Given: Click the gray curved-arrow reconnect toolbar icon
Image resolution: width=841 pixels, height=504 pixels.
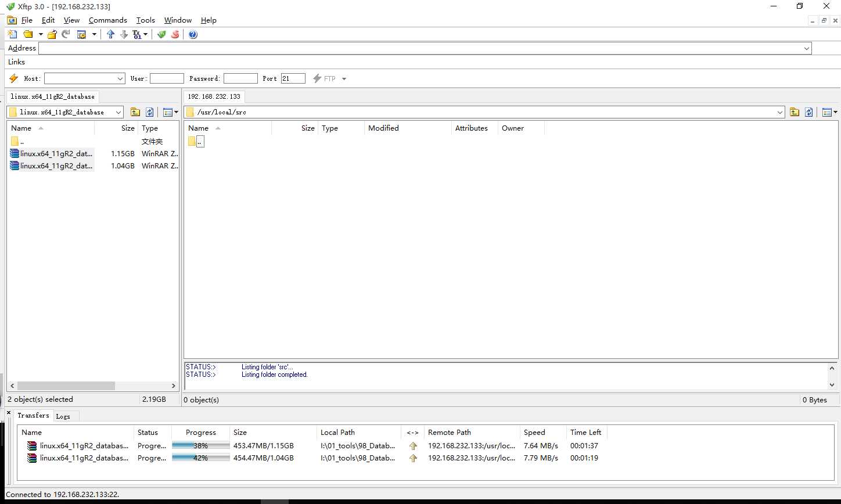Looking at the screenshot, I should point(66,34).
